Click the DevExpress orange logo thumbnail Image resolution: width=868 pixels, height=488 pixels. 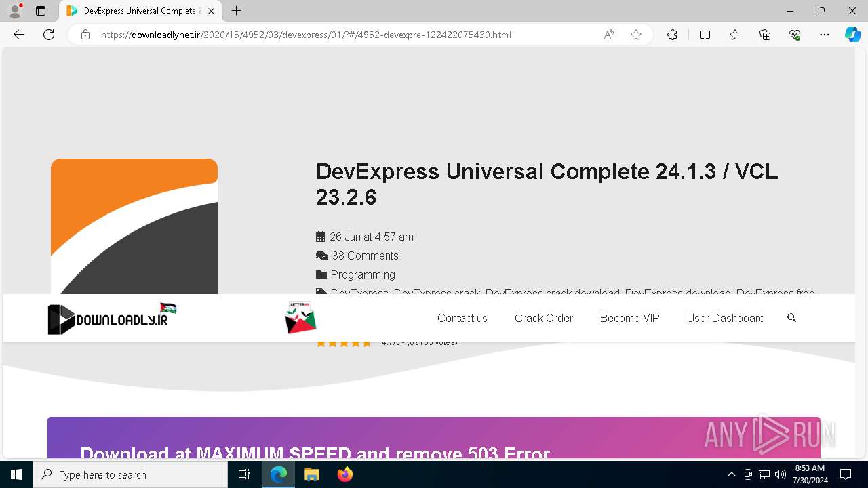(x=134, y=226)
